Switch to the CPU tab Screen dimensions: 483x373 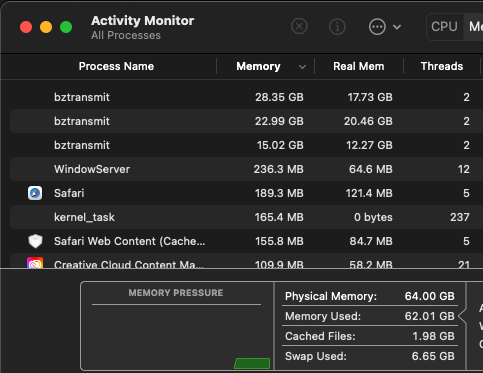444,27
